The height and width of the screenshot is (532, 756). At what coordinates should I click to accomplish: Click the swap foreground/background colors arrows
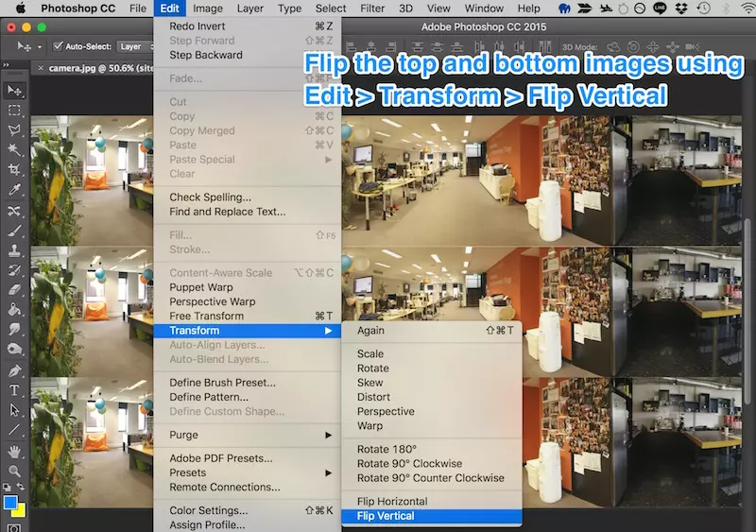point(21,487)
